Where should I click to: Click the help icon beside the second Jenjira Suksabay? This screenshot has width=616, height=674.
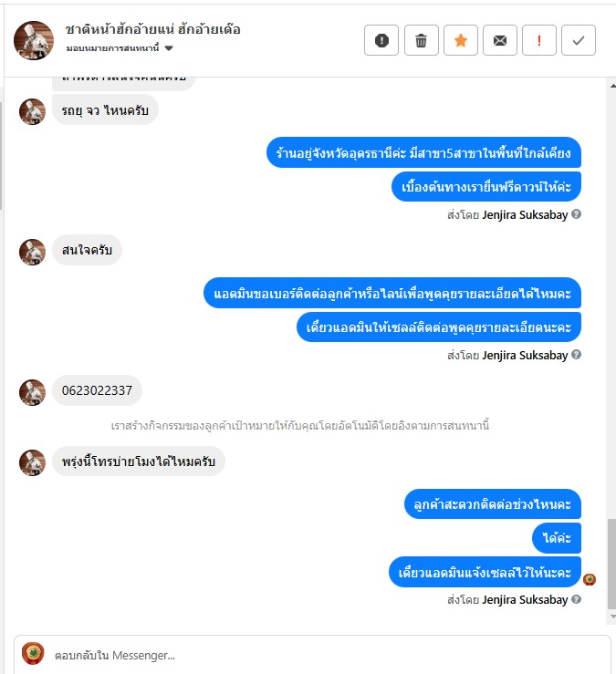tap(577, 355)
